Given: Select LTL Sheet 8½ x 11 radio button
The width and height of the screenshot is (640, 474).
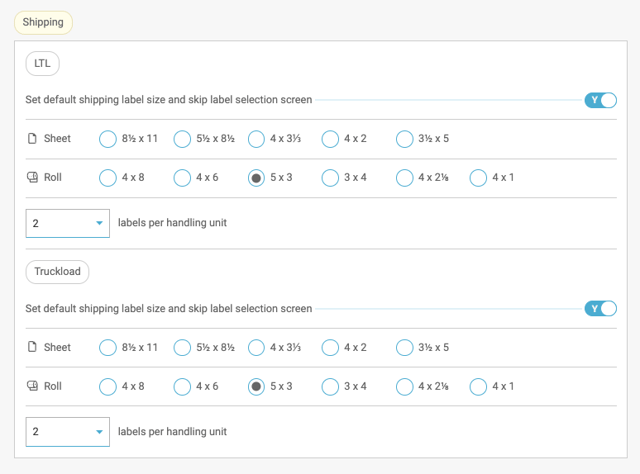Looking at the screenshot, I should point(108,139).
